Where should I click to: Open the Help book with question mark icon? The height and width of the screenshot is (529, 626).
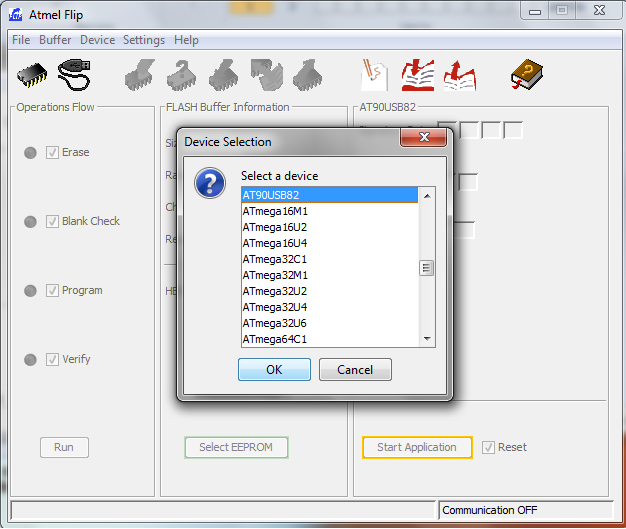527,75
